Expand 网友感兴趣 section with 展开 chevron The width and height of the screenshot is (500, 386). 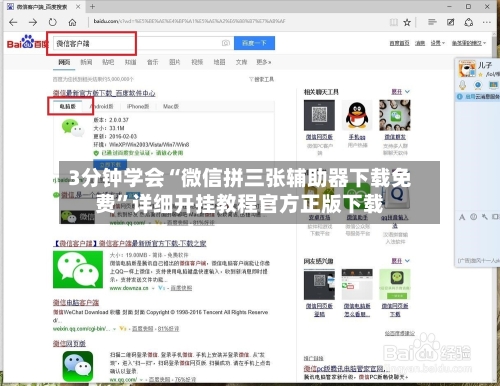click(400, 261)
